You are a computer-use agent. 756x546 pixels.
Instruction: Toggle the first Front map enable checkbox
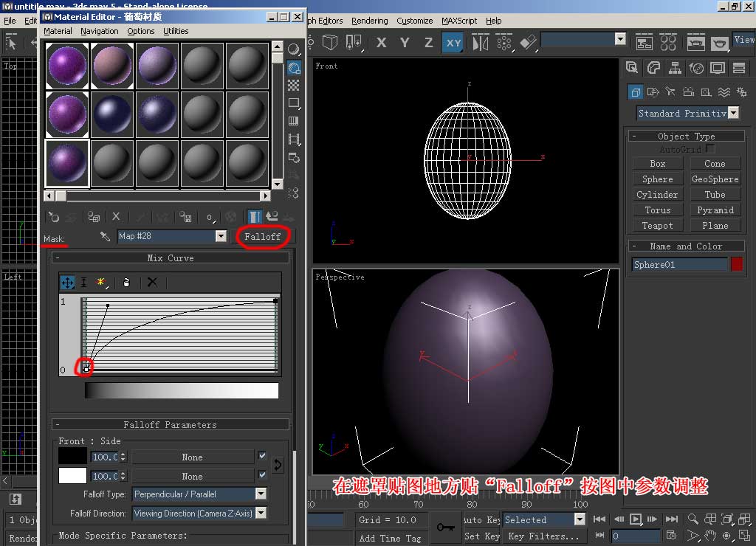pos(262,455)
